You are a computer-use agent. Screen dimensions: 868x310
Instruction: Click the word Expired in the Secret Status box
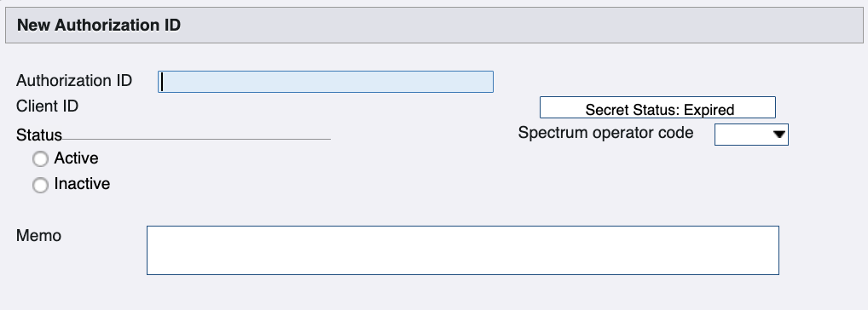[709, 110]
